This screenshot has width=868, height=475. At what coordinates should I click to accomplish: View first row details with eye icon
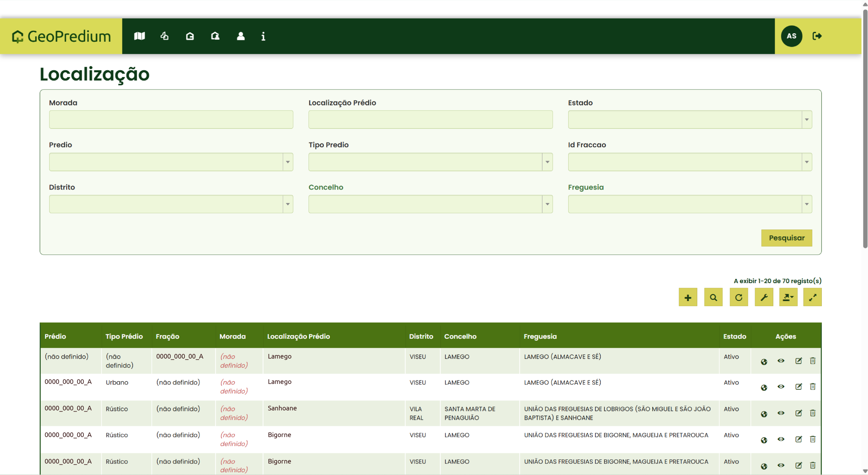781,361
